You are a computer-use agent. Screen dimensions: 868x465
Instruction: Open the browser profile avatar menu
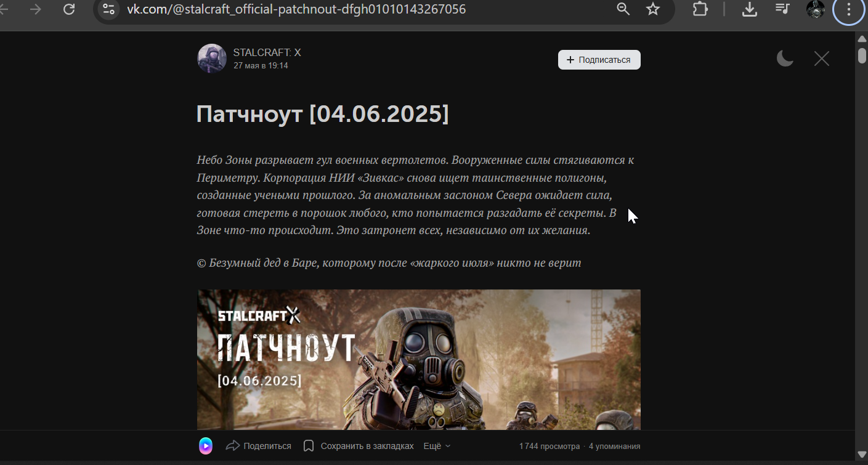click(x=815, y=9)
